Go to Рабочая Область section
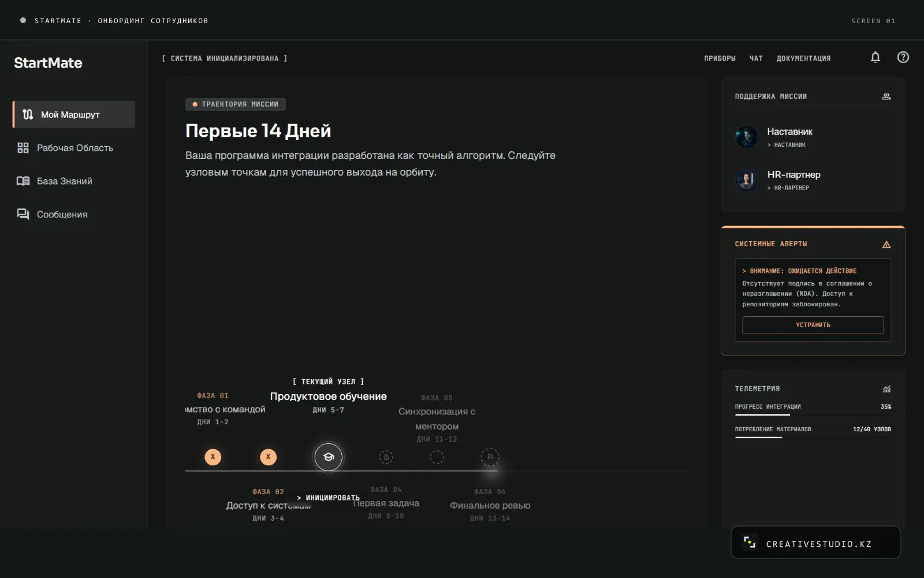 (74, 148)
